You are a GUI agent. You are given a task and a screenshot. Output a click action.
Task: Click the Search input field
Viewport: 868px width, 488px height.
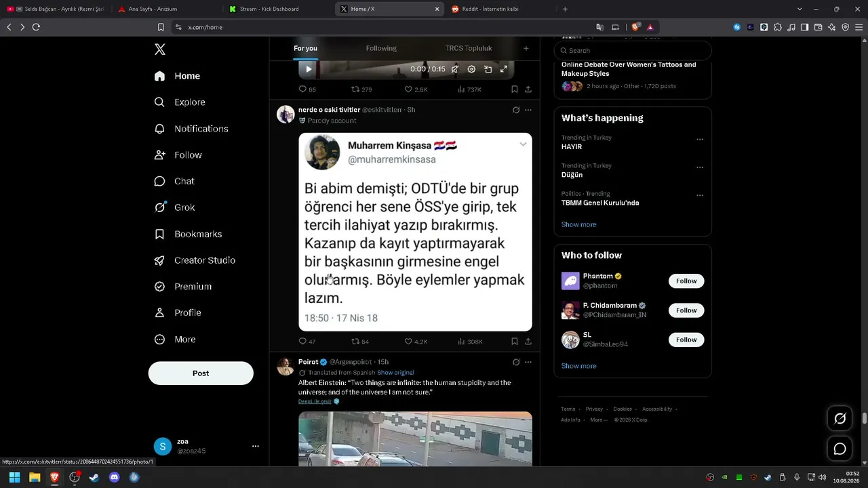point(633,50)
